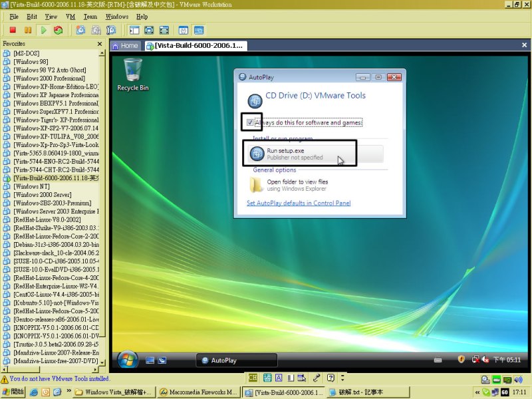Click the Switch Between Windows quick launch icon
Viewport: 532px width, 399px height.
[x=162, y=360]
